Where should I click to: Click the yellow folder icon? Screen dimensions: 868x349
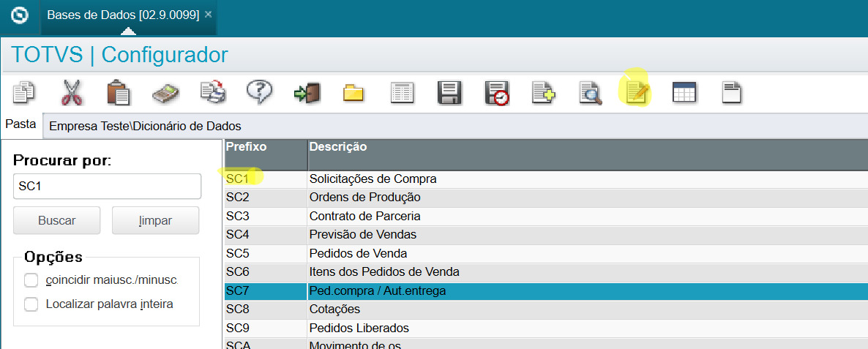(353, 93)
